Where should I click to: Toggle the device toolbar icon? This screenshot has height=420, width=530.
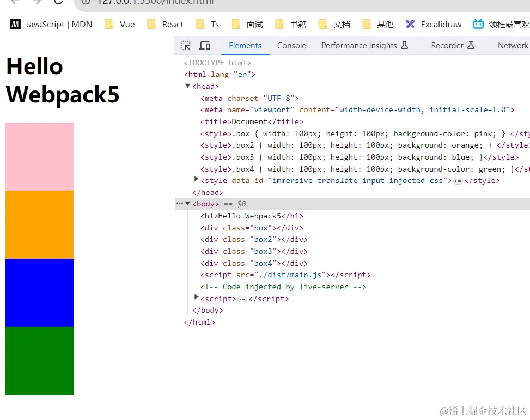pyautogui.click(x=204, y=46)
